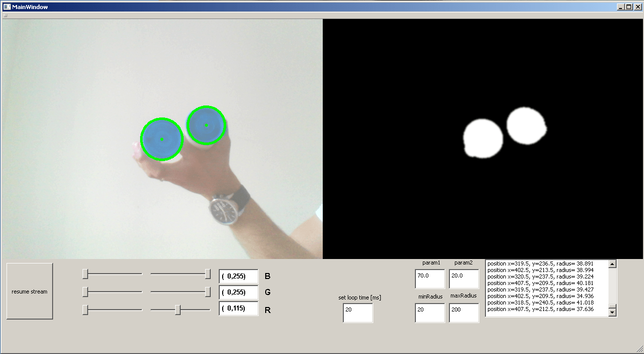Image resolution: width=644 pixels, height=354 pixels.
Task: Click the set loop time [ms] field
Action: click(x=357, y=313)
